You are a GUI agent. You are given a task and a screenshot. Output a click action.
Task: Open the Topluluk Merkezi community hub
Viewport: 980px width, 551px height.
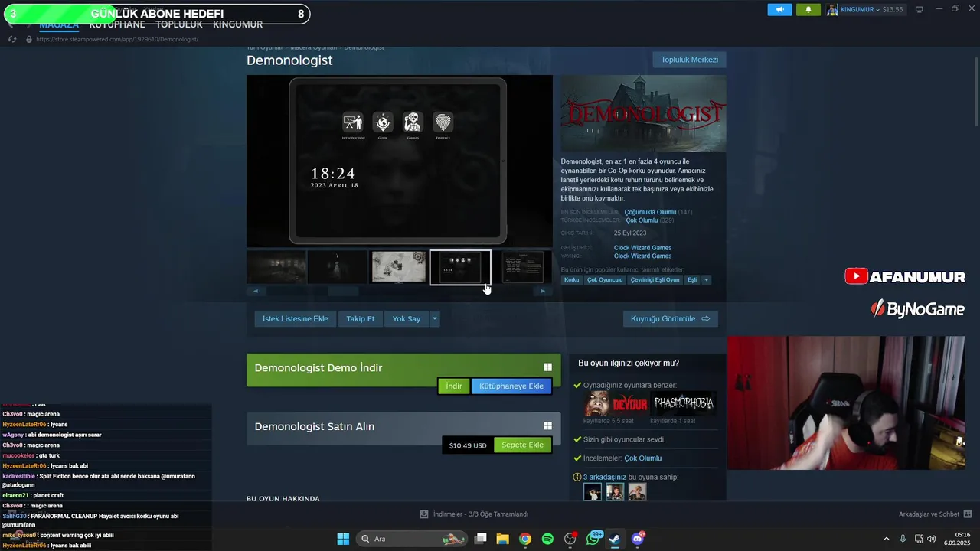pyautogui.click(x=689, y=60)
